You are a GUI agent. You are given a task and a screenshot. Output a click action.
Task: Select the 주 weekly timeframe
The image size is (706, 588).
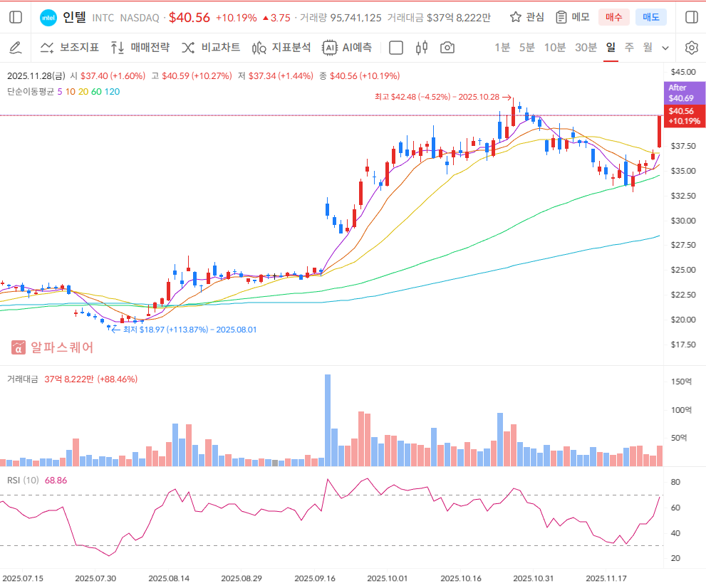pos(629,48)
